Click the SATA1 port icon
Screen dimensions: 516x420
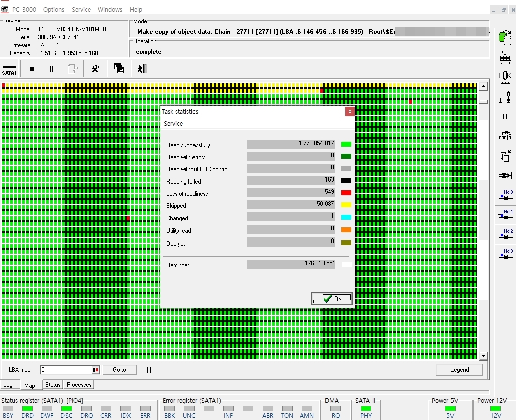click(9, 69)
